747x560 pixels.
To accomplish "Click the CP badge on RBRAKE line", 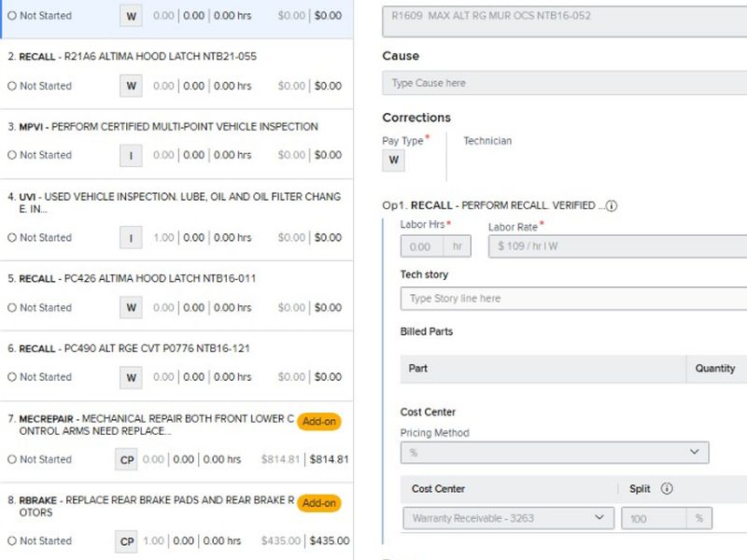I will tap(126, 541).
